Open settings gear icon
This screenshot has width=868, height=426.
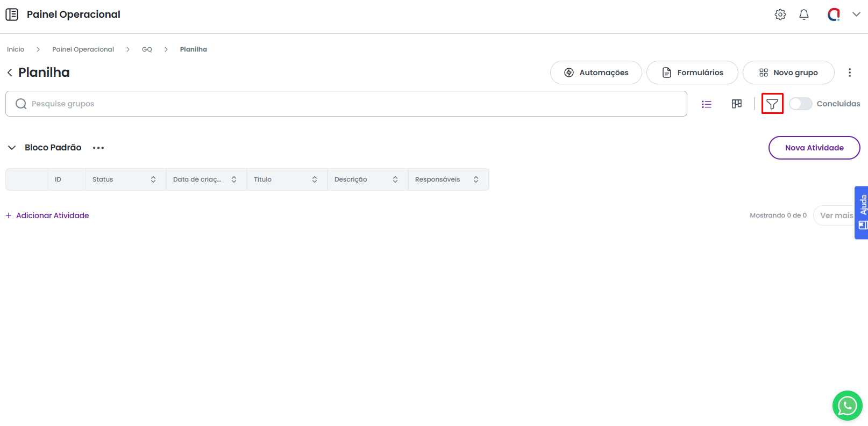[x=780, y=15]
